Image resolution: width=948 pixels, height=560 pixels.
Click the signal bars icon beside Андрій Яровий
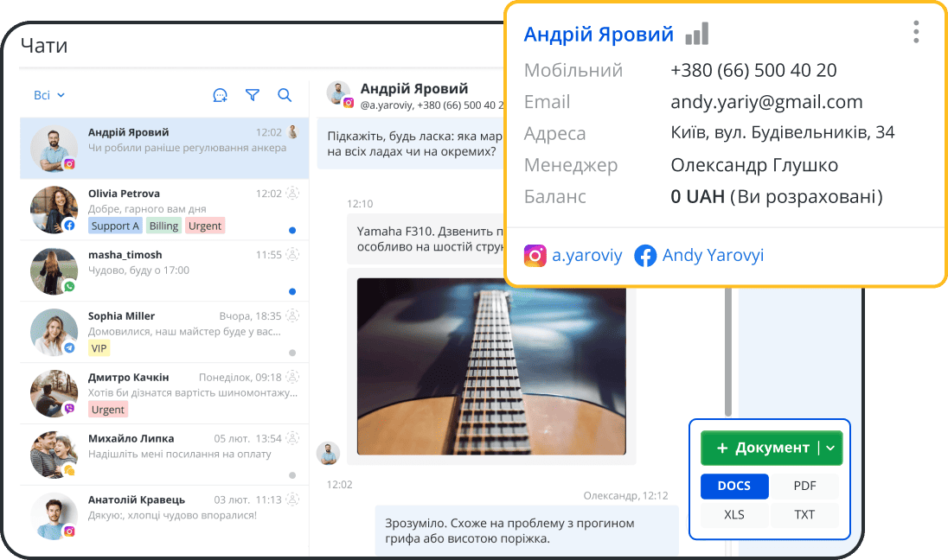696,35
